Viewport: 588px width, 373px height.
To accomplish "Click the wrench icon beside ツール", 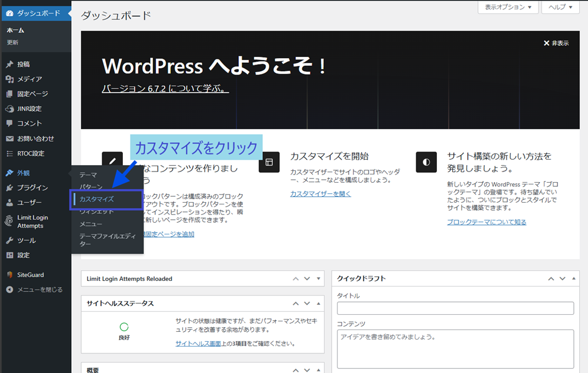I will coord(9,240).
